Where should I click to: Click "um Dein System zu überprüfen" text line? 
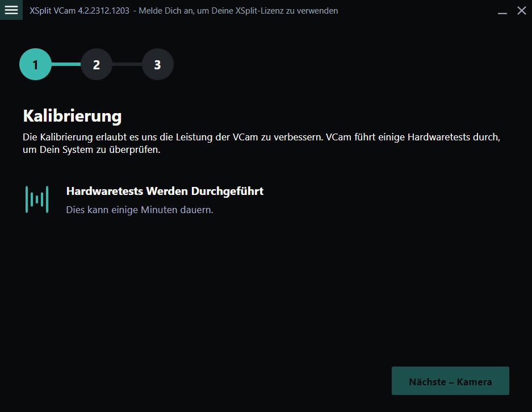coord(91,151)
